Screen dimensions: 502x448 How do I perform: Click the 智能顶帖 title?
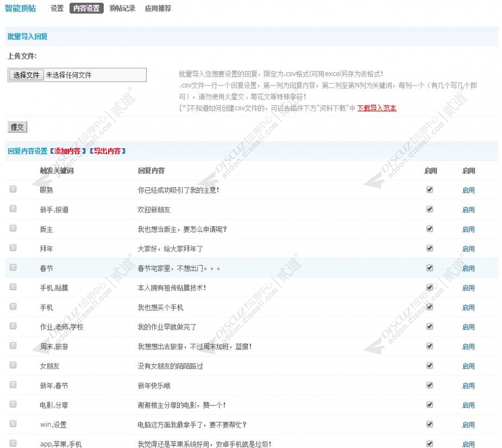coord(20,8)
